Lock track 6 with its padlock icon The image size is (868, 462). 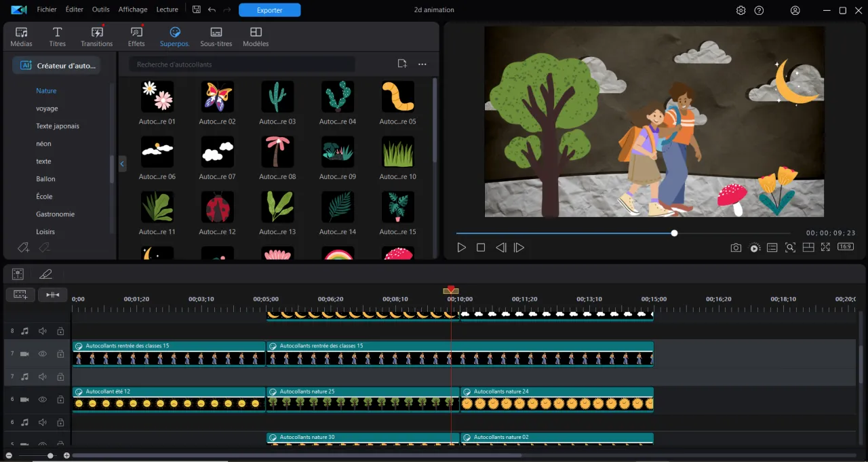(60, 399)
